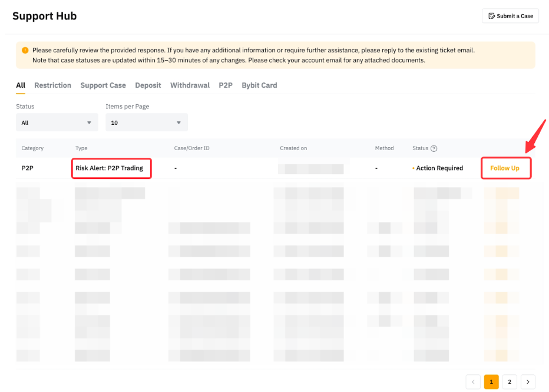Screen dimensions: 549x392
Task: Select page 1 in the pagination
Action: [491, 382]
